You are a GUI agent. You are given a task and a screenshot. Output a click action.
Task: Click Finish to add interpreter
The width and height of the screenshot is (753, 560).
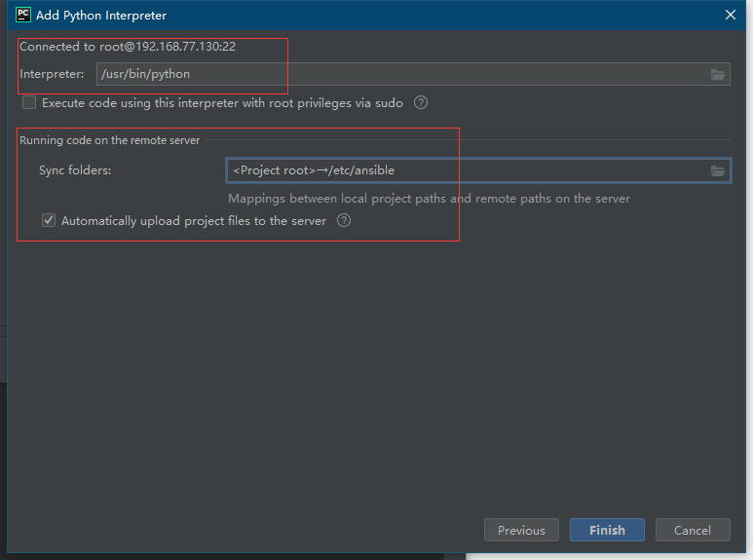[x=607, y=530]
